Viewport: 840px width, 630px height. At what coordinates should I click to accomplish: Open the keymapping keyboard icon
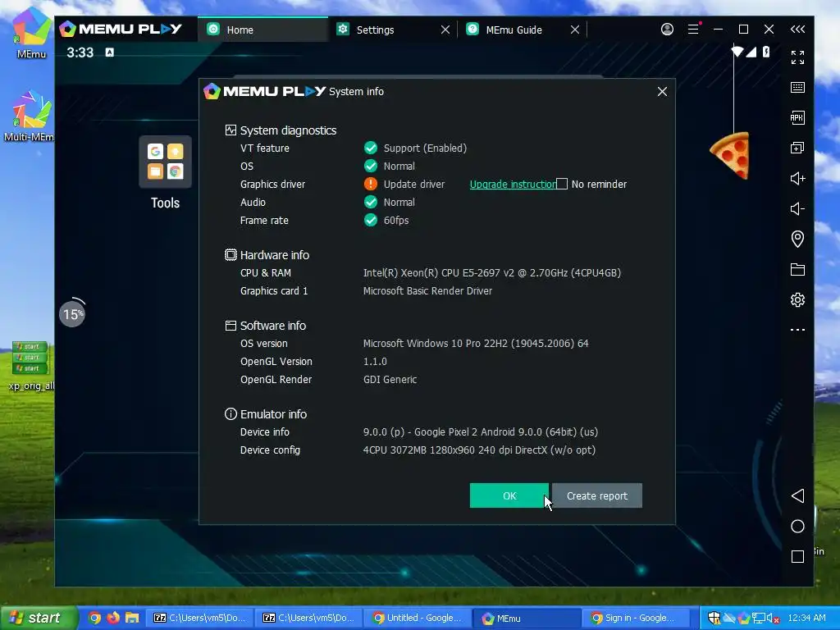(x=797, y=87)
